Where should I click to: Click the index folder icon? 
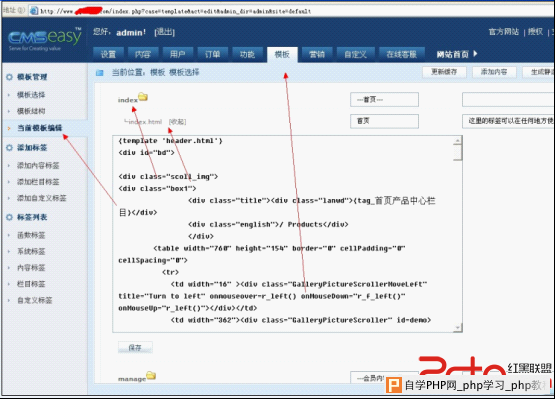143,96
